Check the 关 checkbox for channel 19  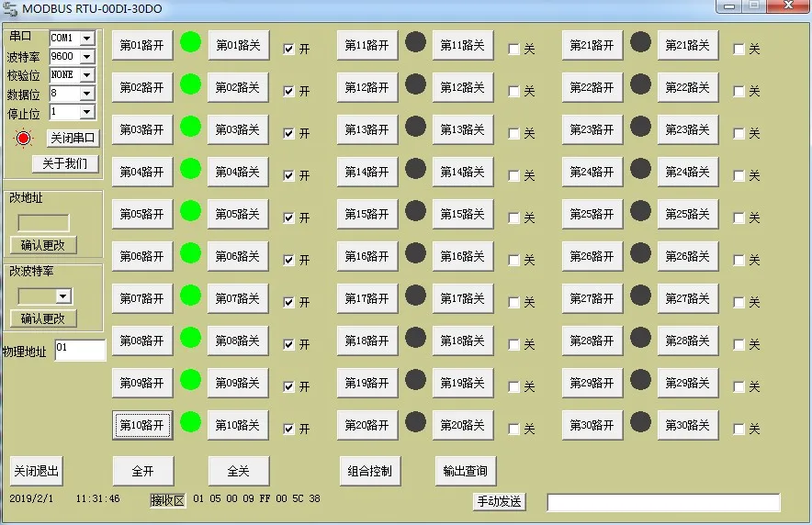pyautogui.click(x=513, y=386)
